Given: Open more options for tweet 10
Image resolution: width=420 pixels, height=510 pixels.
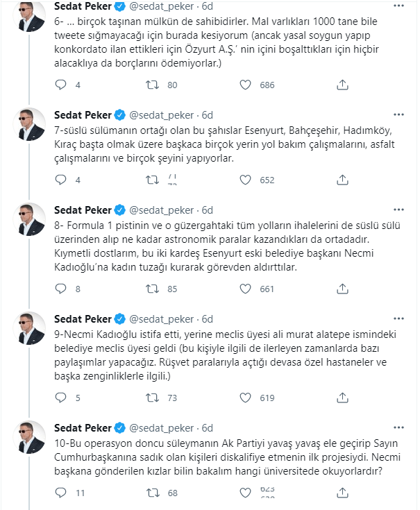Looking at the screenshot, I should (x=398, y=427).
